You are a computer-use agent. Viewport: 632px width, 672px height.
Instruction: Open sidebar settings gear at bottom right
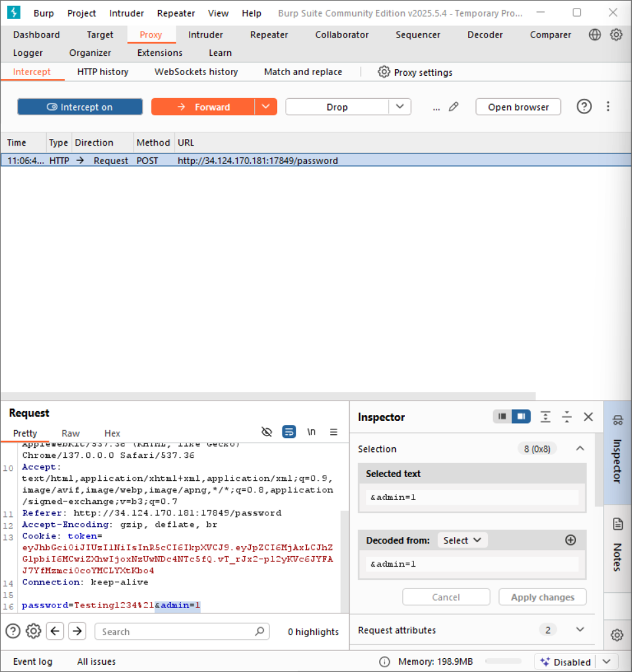pyautogui.click(x=617, y=634)
